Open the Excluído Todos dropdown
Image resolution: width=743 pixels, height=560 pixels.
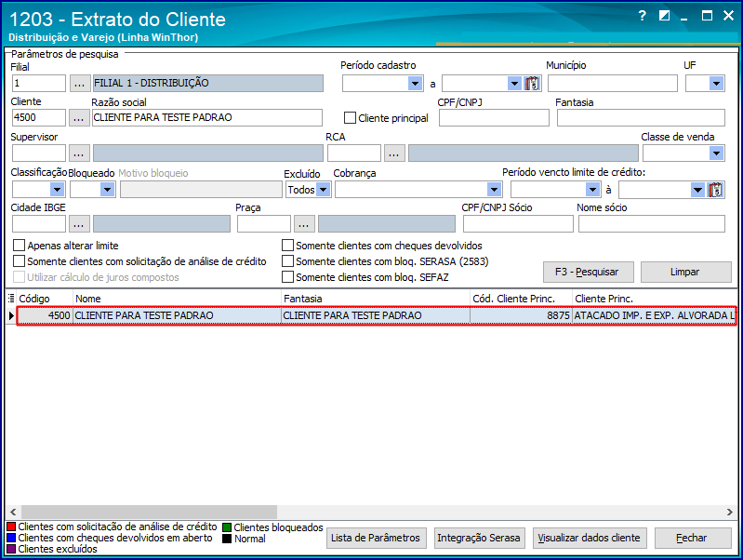(324, 190)
